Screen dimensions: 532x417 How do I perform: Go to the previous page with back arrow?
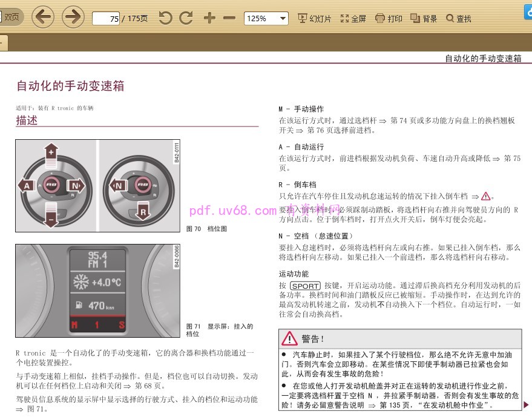click(42, 17)
